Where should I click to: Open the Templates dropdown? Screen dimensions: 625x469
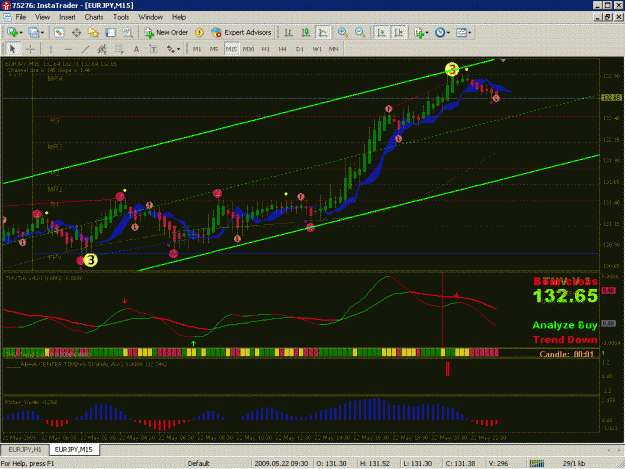[x=463, y=33]
